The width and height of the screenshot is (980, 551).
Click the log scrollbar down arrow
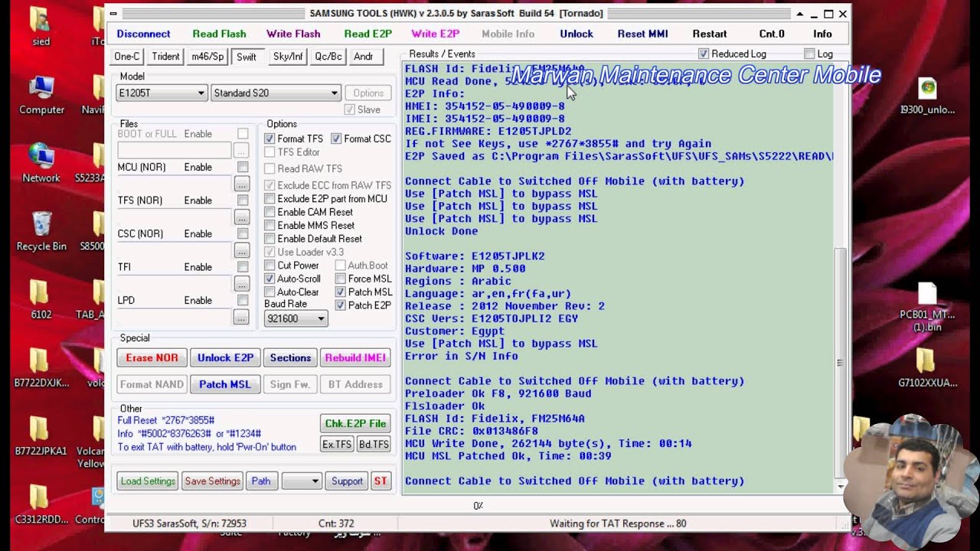[x=841, y=487]
